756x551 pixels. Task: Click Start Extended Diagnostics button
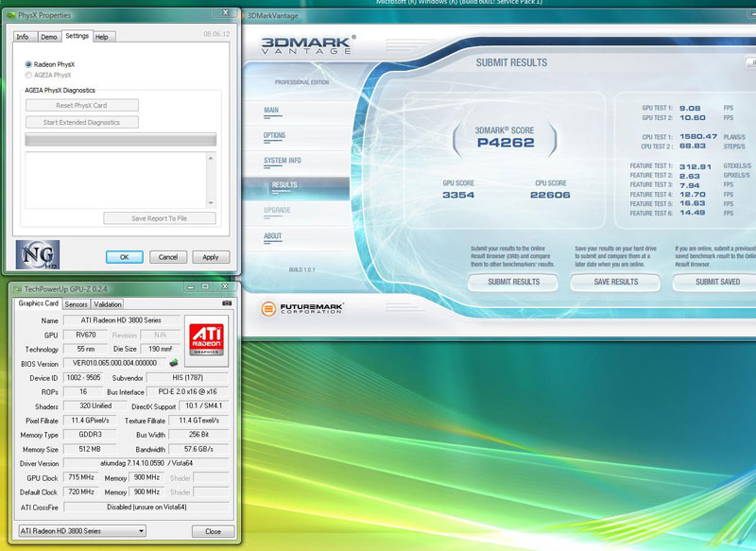click(x=82, y=123)
